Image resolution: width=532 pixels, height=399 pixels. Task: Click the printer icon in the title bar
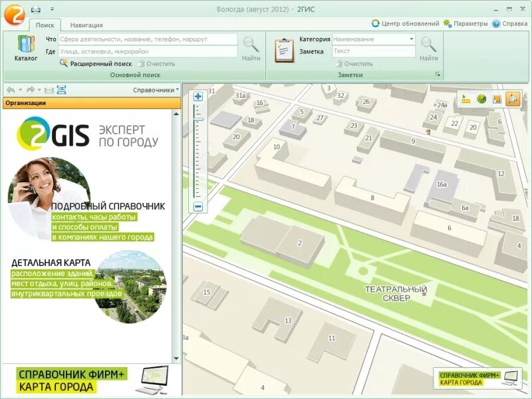pyautogui.click(x=35, y=9)
